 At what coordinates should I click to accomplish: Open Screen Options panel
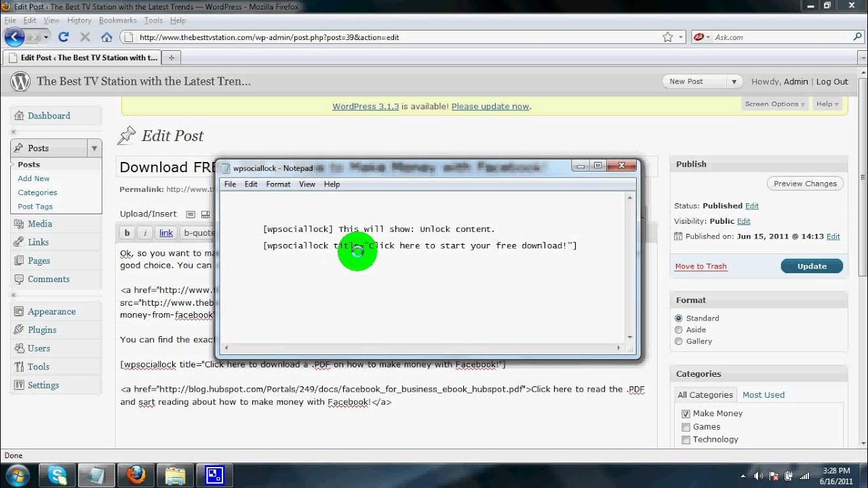pyautogui.click(x=774, y=104)
